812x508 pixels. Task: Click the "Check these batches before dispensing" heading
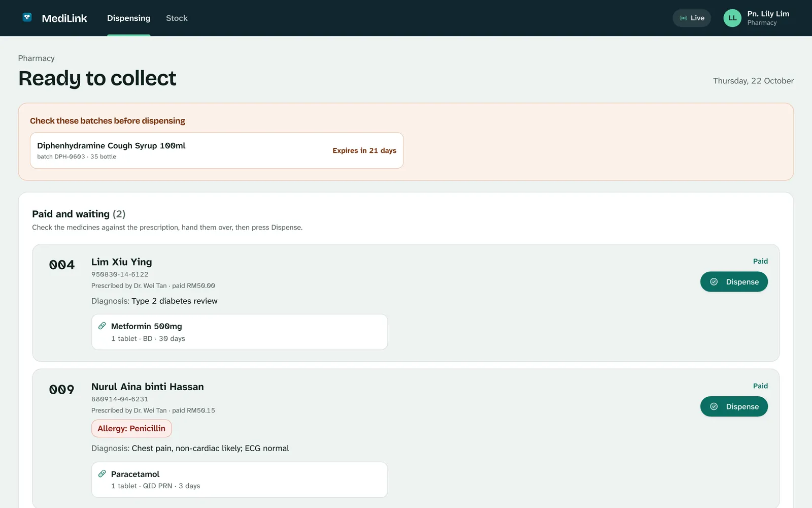coord(108,121)
